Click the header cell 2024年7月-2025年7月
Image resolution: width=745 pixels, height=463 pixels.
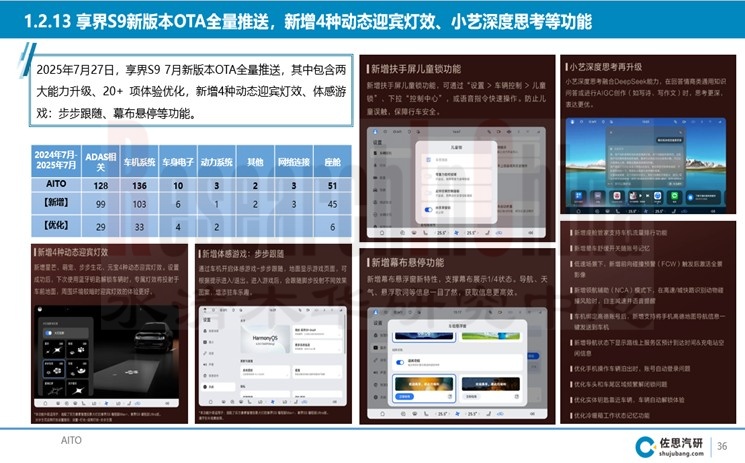56,160
